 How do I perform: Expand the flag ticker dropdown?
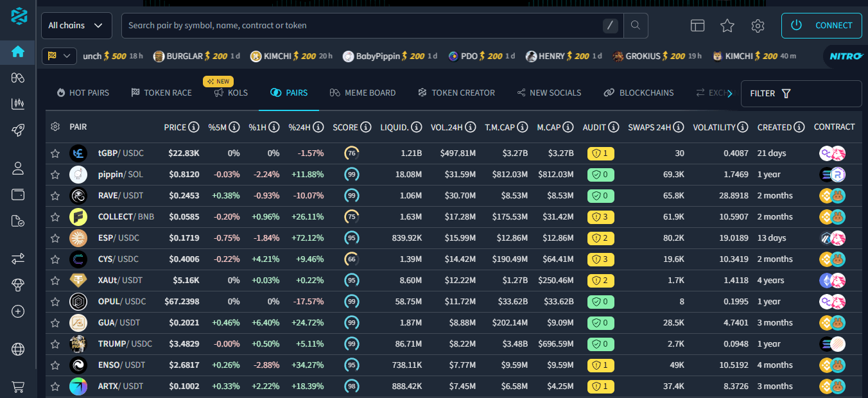tap(59, 56)
